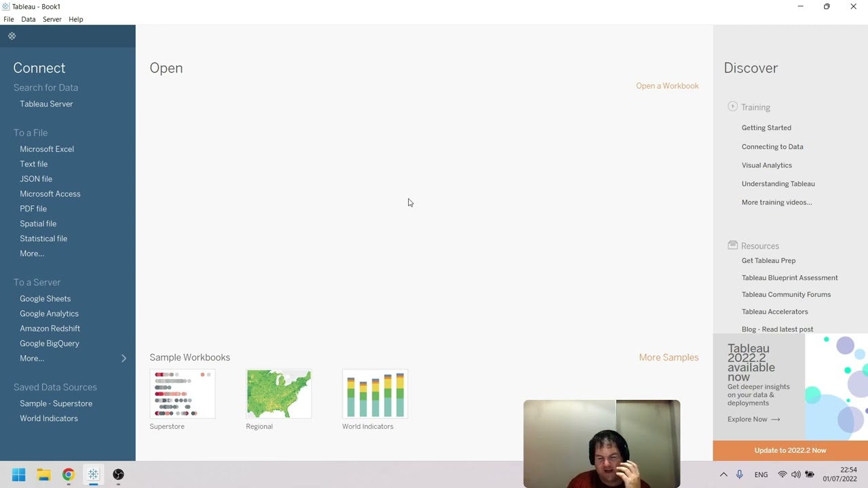Open Tableau Accelerators resource

click(x=775, y=312)
